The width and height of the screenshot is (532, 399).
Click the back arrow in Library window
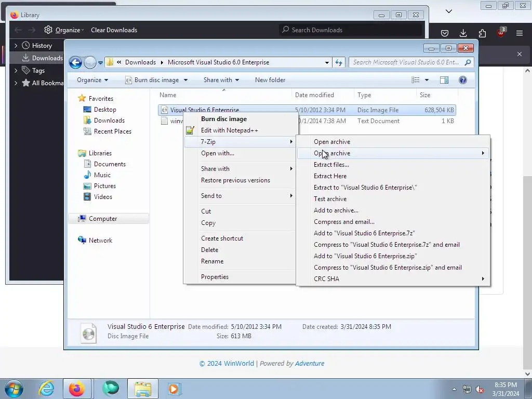18,30
